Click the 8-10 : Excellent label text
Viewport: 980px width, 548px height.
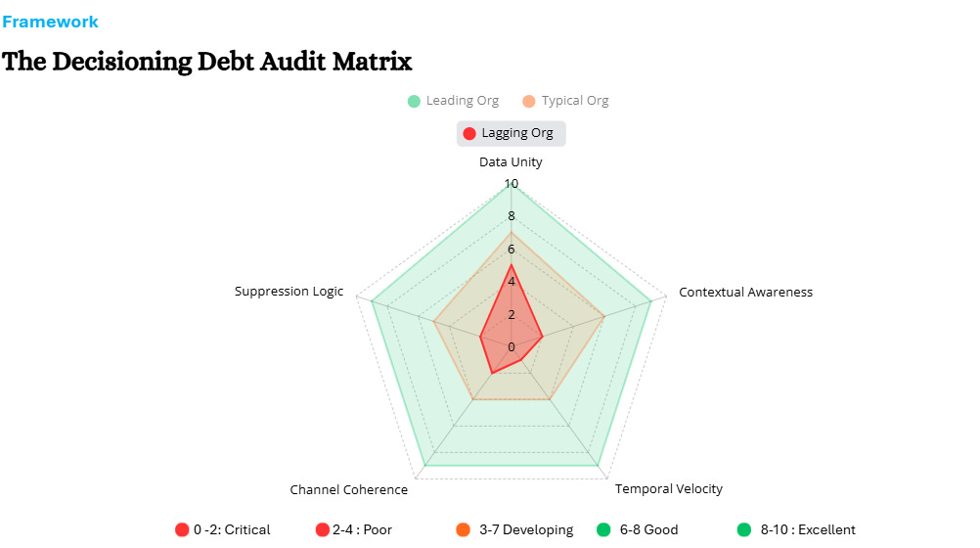pyautogui.click(x=808, y=529)
